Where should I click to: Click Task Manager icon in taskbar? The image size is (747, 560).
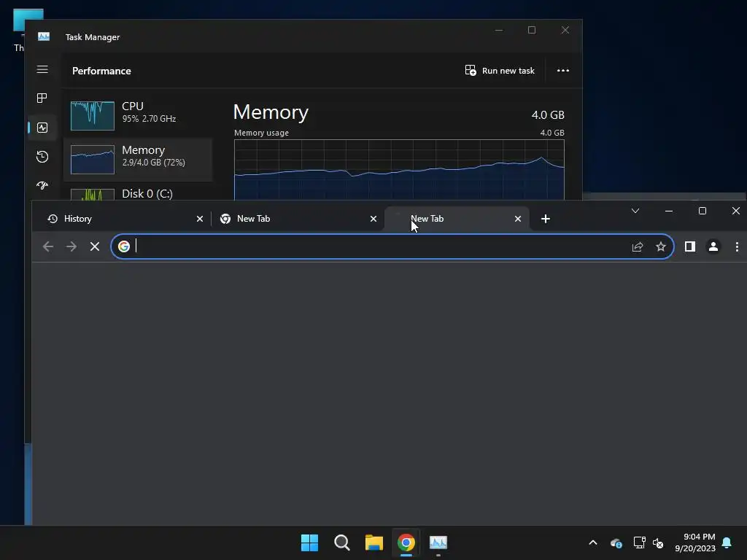pyautogui.click(x=438, y=542)
